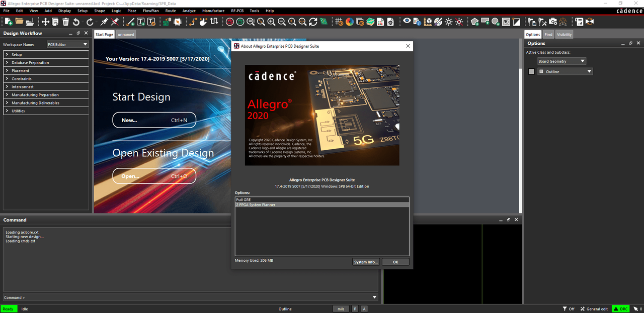Click the Delete trash can icon
Viewport: 644px width, 313px height.
[x=65, y=22]
